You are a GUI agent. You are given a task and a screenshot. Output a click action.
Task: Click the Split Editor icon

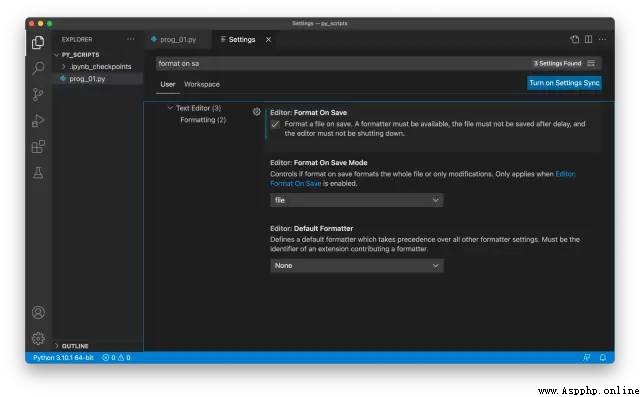[x=588, y=39]
